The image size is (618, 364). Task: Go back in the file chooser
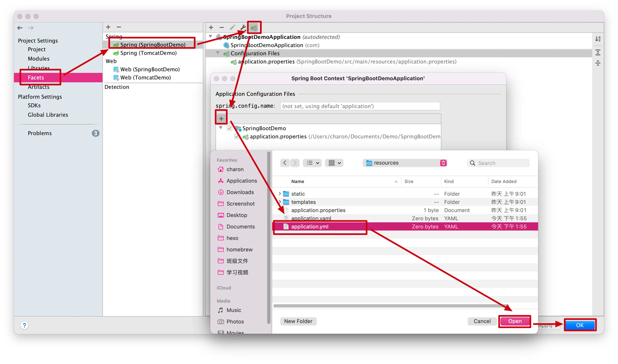point(285,163)
